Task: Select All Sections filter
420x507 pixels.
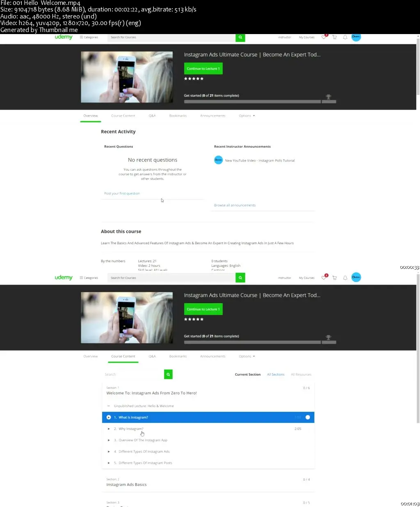Action: [x=276, y=374]
